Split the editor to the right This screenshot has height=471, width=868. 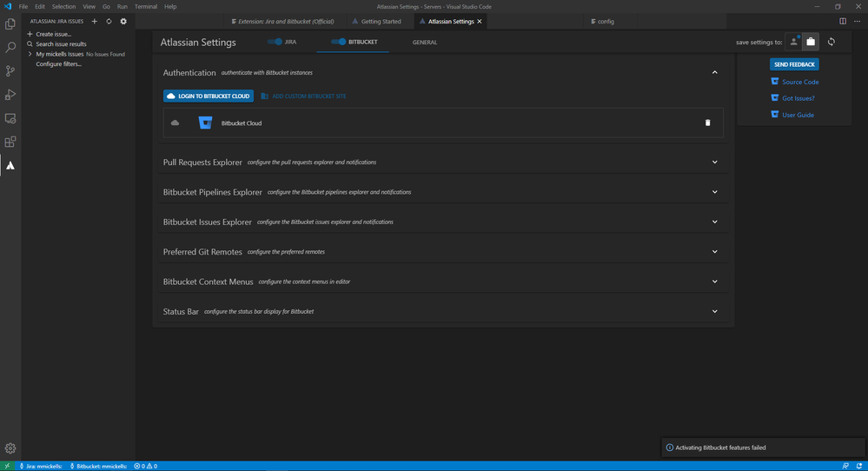(843, 21)
